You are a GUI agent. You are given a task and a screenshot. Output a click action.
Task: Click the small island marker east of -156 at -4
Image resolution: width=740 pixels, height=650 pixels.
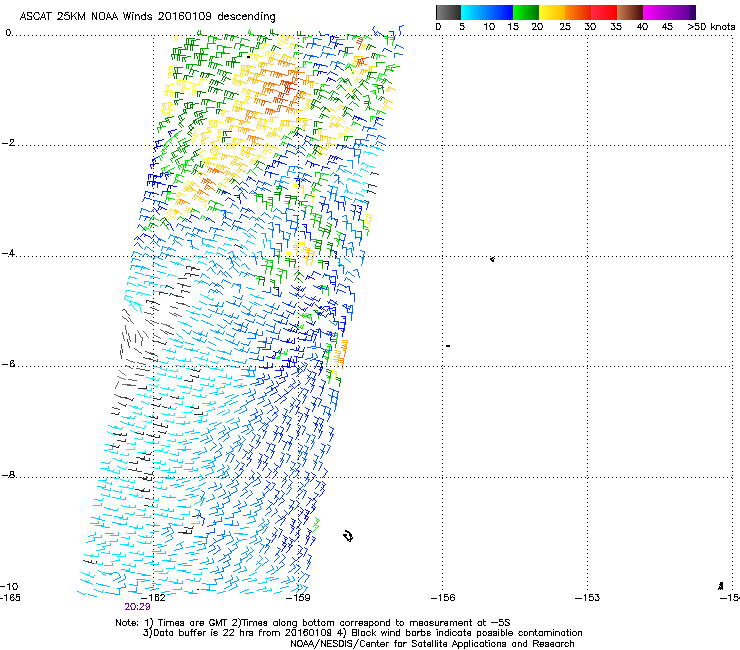(x=492, y=259)
